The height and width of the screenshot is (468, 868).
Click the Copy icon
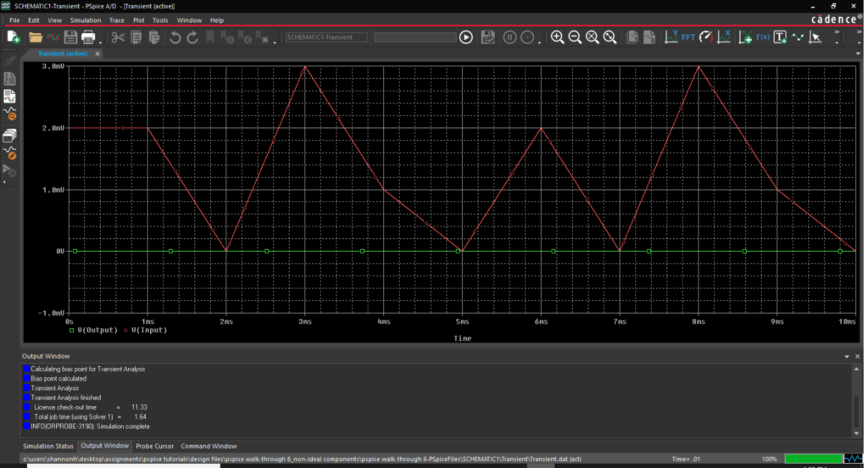click(136, 37)
